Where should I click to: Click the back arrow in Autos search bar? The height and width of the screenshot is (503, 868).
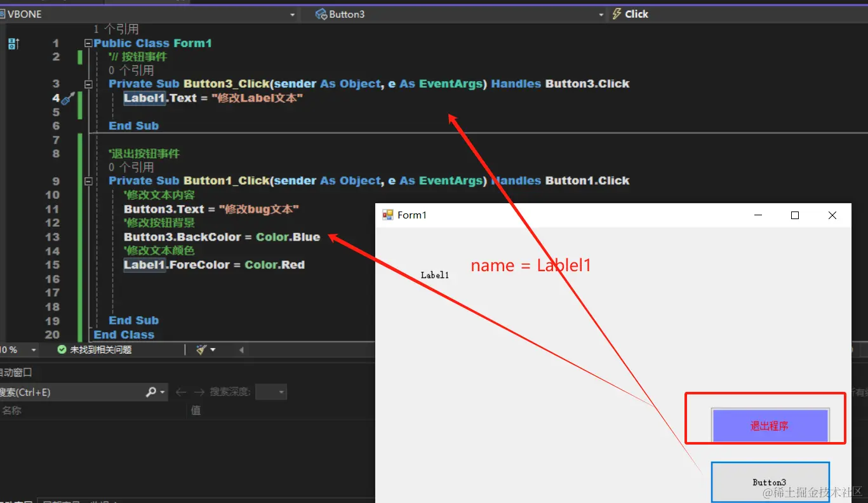[181, 392]
